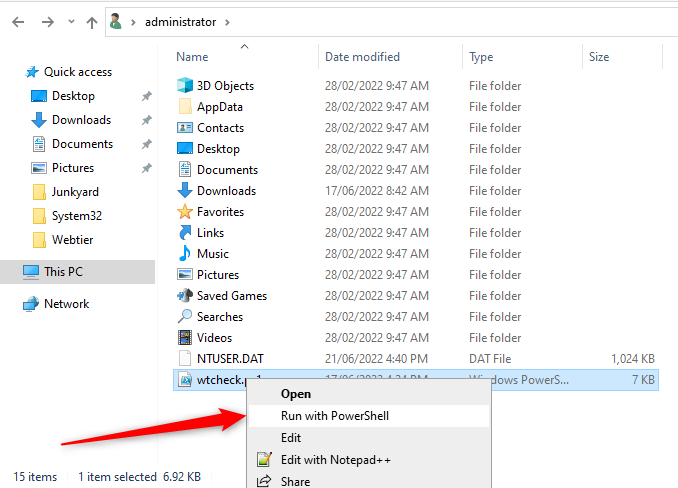Viewport: 678px width, 488px height.
Task: Open Downloads in Quick access sidebar
Action: click(81, 120)
